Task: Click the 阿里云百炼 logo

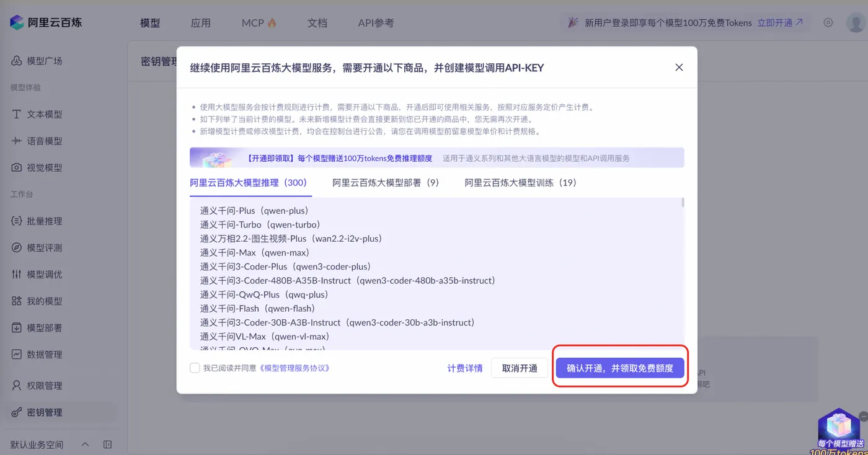Action: (x=46, y=22)
